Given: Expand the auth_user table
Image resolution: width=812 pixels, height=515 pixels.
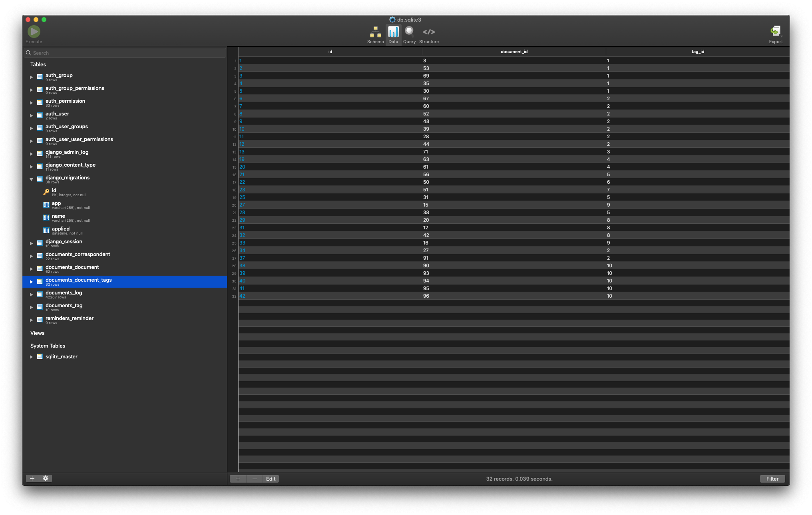Looking at the screenshot, I should (x=31, y=115).
